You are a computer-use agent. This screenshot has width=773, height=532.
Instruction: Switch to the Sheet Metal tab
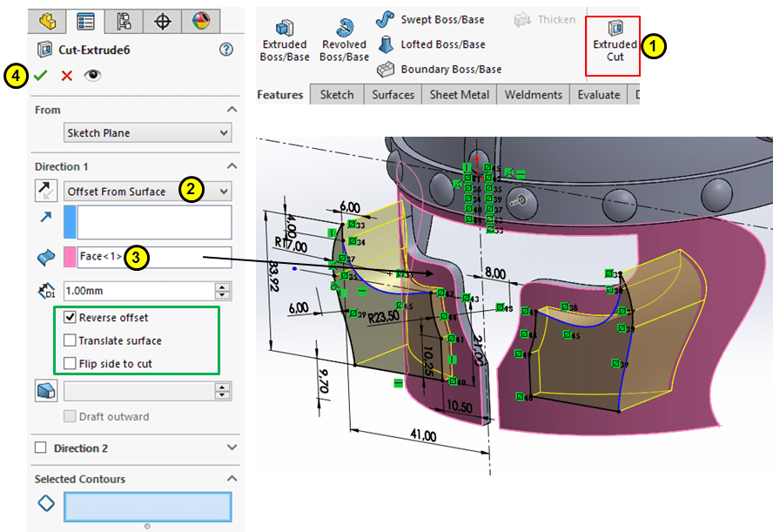459,95
